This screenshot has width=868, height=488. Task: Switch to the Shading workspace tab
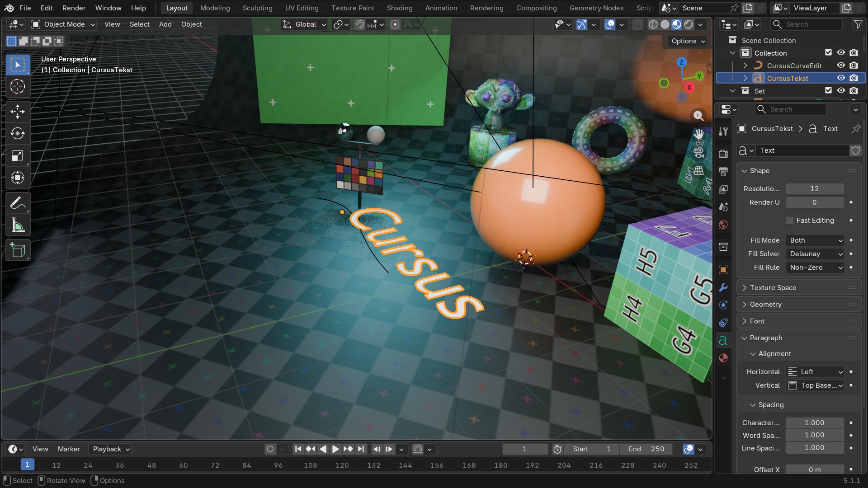(400, 8)
